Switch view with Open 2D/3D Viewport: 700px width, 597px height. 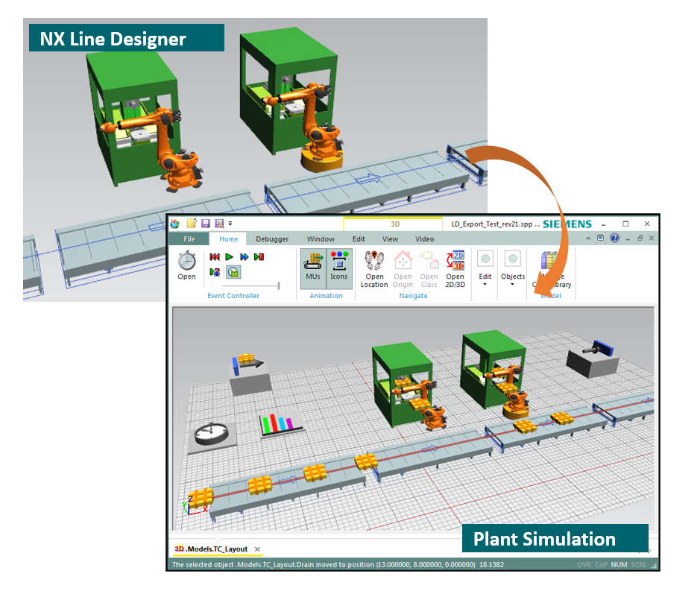click(455, 269)
